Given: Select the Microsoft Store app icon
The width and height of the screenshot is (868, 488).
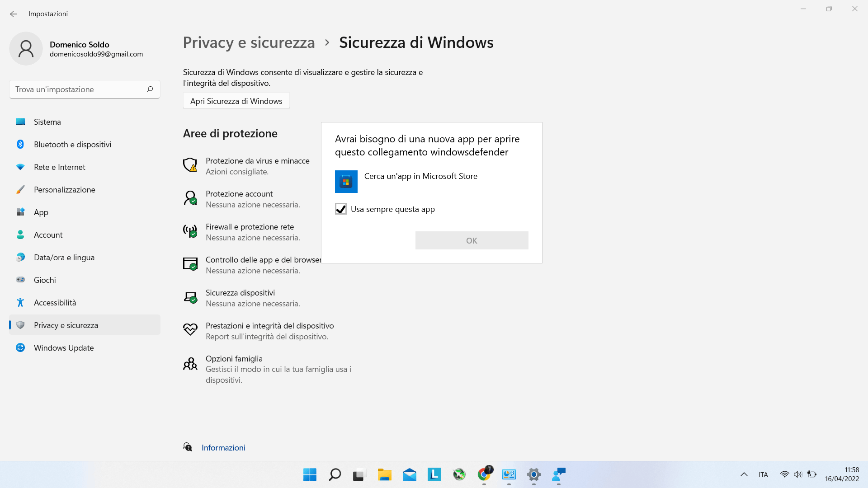Looking at the screenshot, I should (346, 182).
